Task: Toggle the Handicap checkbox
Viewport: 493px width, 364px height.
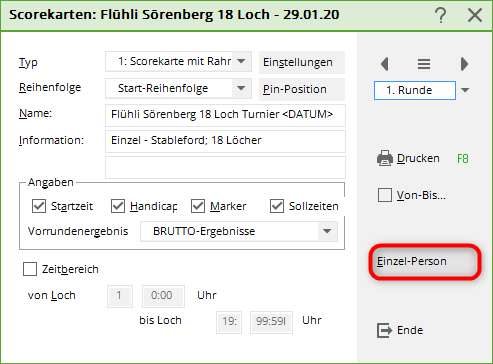Action: (118, 206)
